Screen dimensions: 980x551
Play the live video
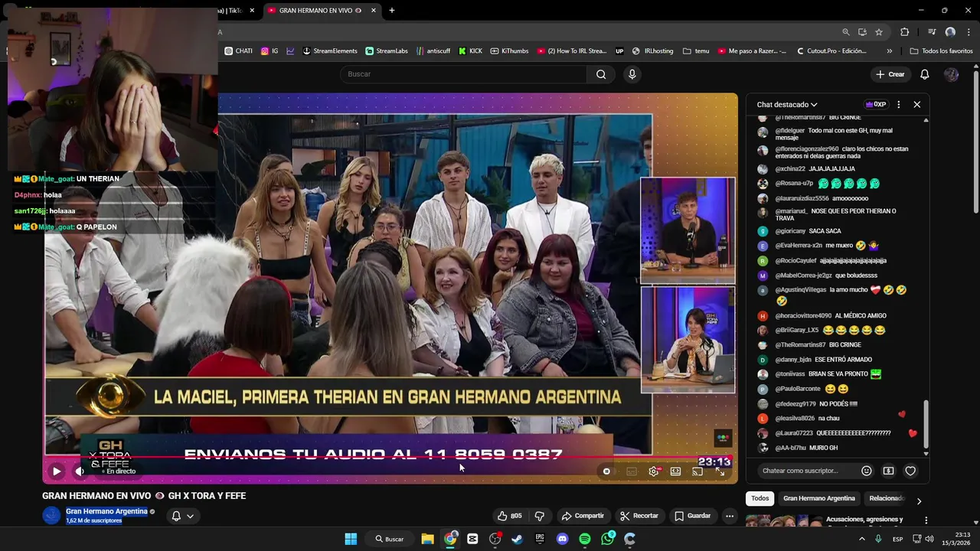click(x=56, y=471)
